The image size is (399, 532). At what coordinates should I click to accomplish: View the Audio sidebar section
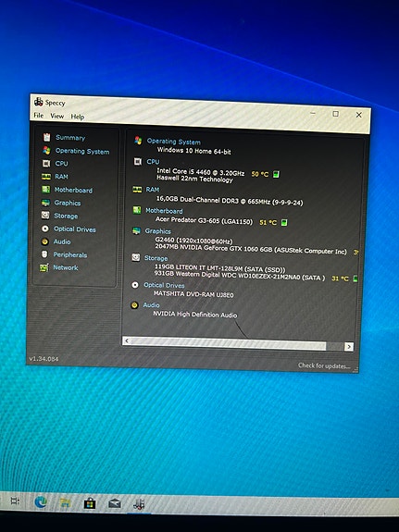pyautogui.click(x=62, y=241)
